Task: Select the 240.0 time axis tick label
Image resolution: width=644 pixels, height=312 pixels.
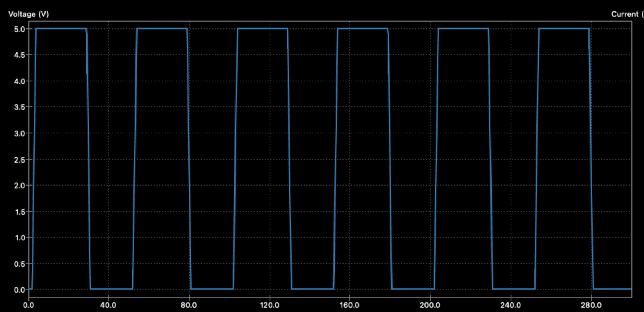Action: click(510, 305)
